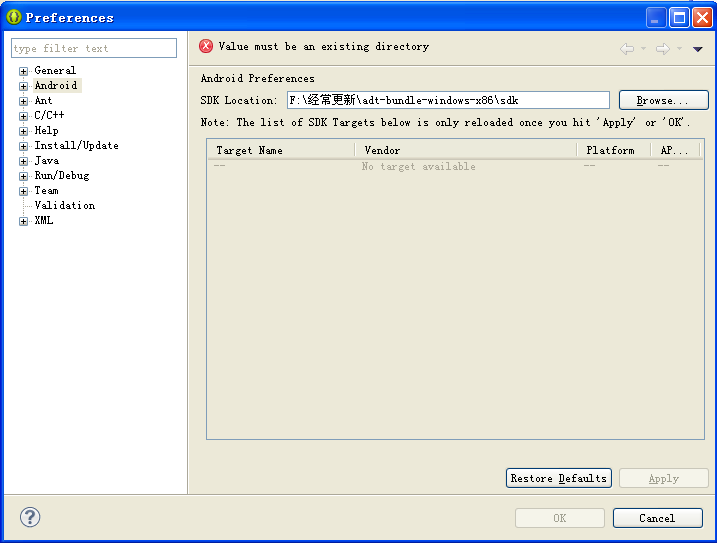Click the truncated AP... column header
Viewport: 717px width, 543px height.
pyautogui.click(x=675, y=150)
